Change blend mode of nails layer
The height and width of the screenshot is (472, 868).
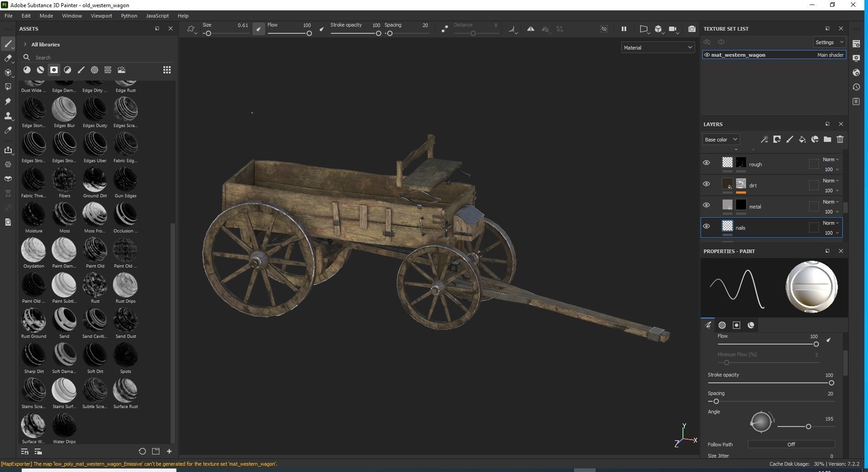(831, 223)
